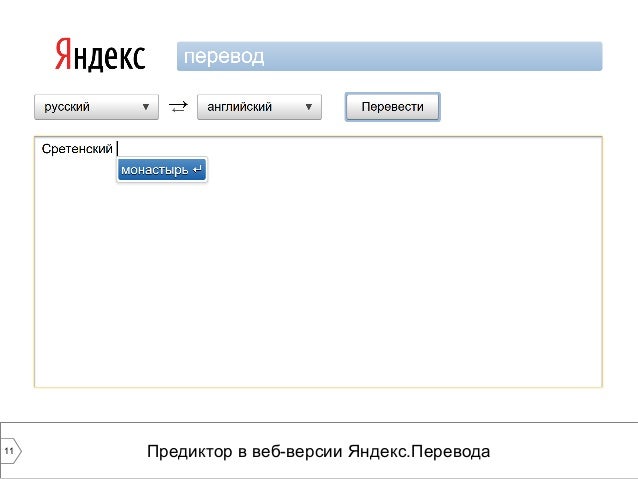Click the slide number 11 marker
The width and height of the screenshot is (638, 479).
[x=10, y=451]
